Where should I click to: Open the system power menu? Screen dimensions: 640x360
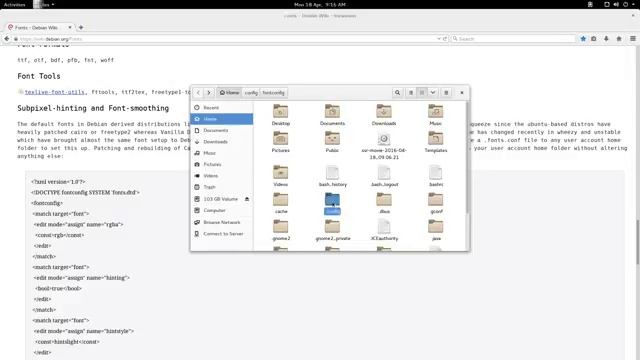click(625, 4)
